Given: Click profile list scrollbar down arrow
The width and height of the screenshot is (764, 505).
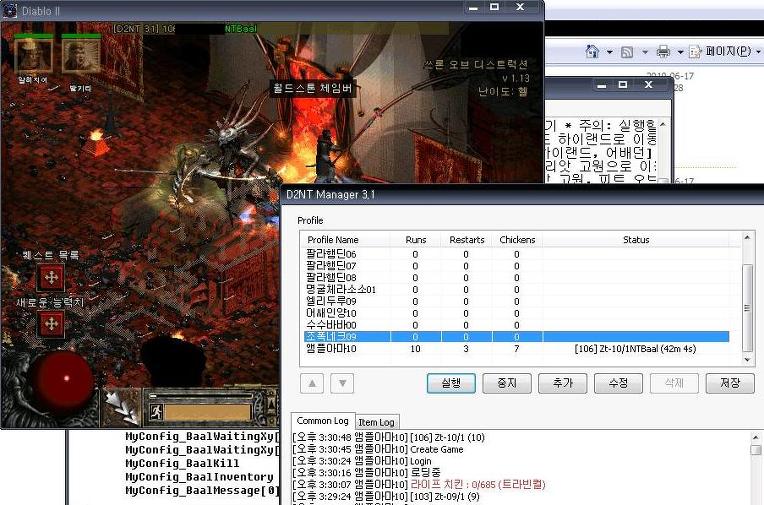Looking at the screenshot, I should (747, 360).
